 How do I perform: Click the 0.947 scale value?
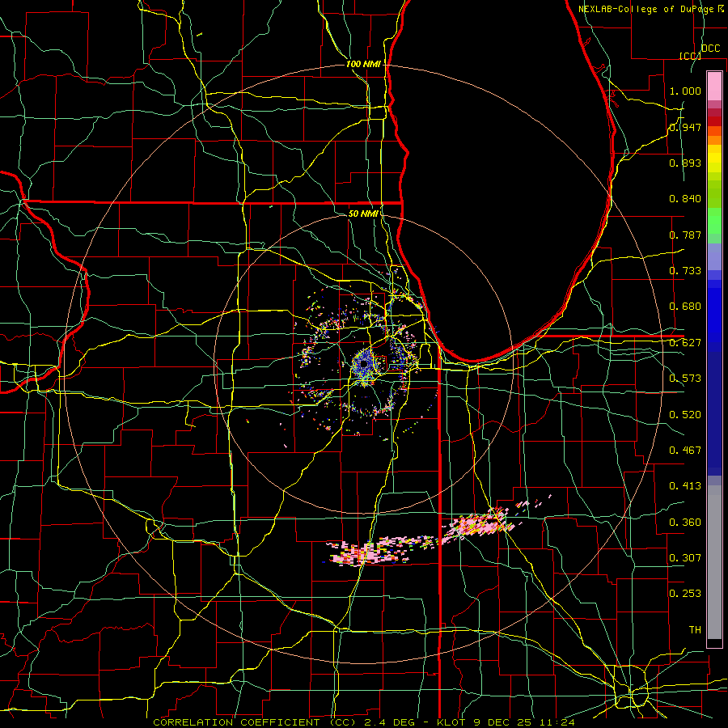(x=685, y=127)
